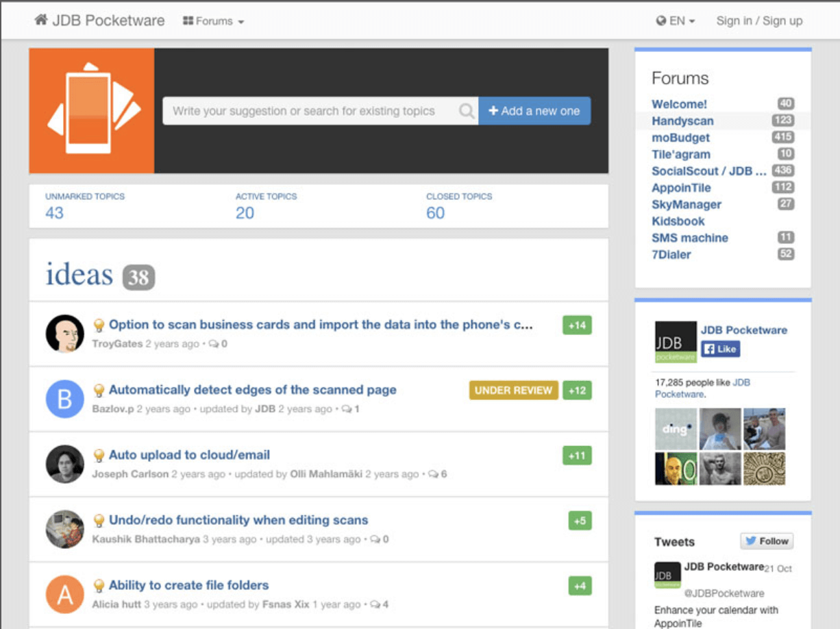This screenshot has width=840, height=629.
Task: Click Sign in / Sign up
Action: (759, 21)
